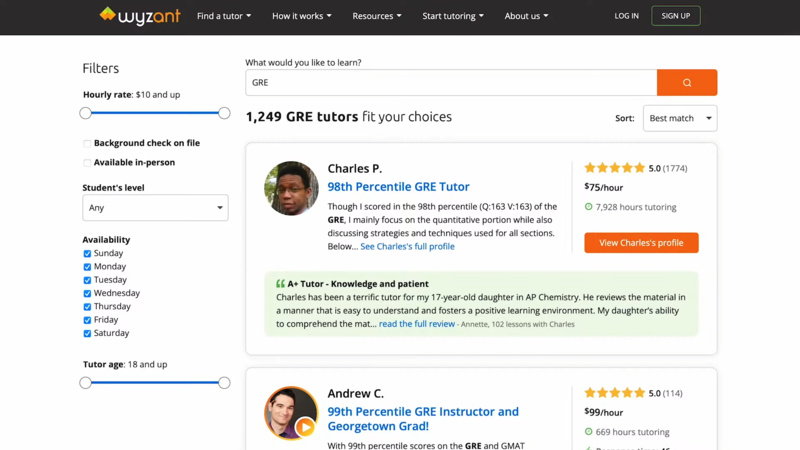The image size is (800, 450).
Task: Click the green quote mark icon in the review
Action: (x=280, y=283)
